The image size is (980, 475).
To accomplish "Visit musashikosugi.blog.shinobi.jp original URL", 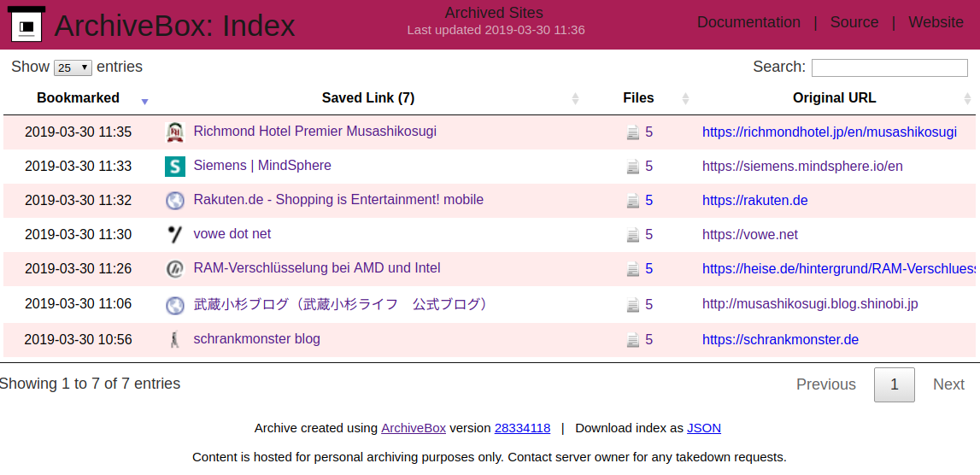I will pos(810,304).
